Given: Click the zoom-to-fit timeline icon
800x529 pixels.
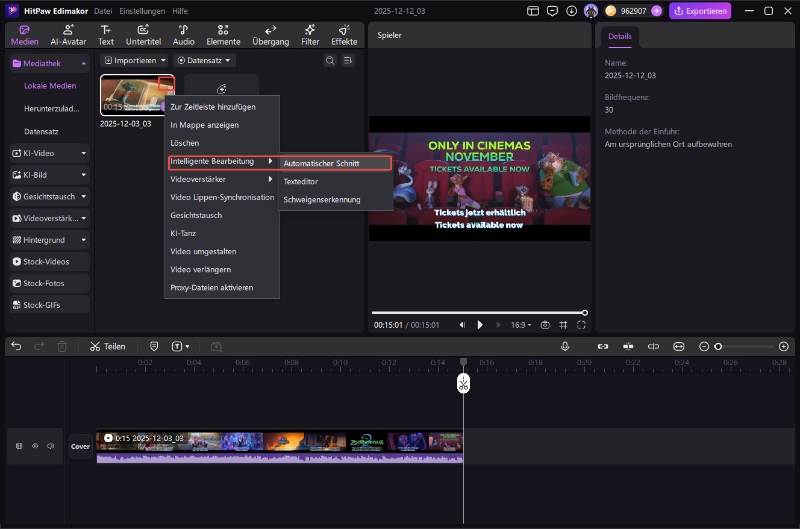Looking at the screenshot, I should pyautogui.click(x=679, y=346).
